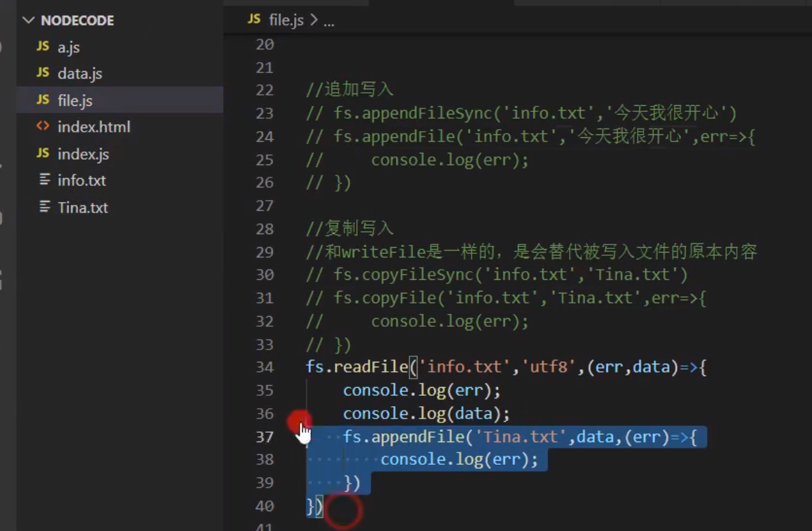Viewport: 812px width, 531px height.
Task: Click the JS icon in the breadcrumb
Action: point(254,19)
